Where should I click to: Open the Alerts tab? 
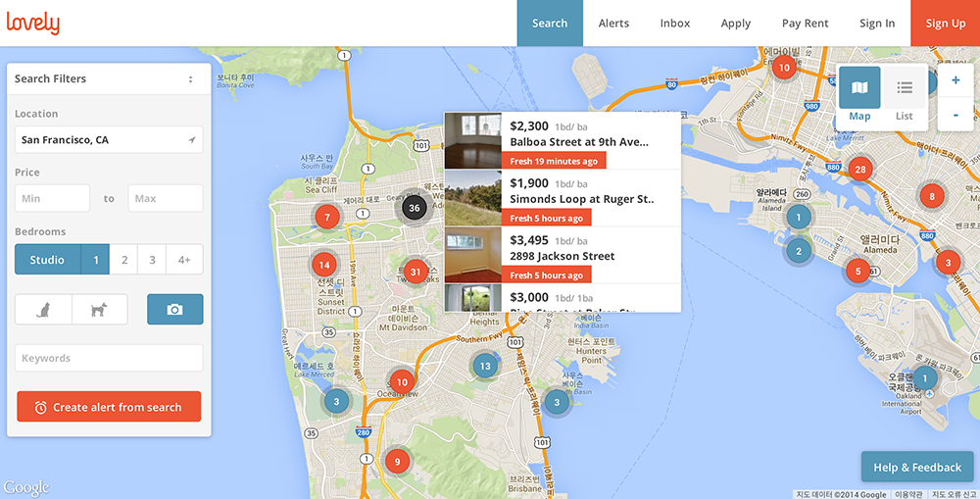click(613, 24)
